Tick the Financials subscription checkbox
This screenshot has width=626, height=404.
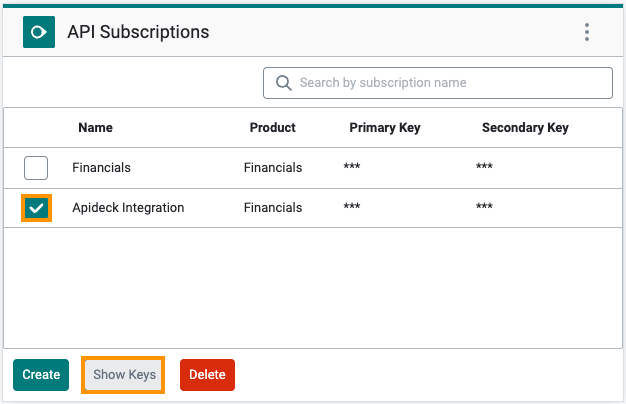[x=36, y=168]
